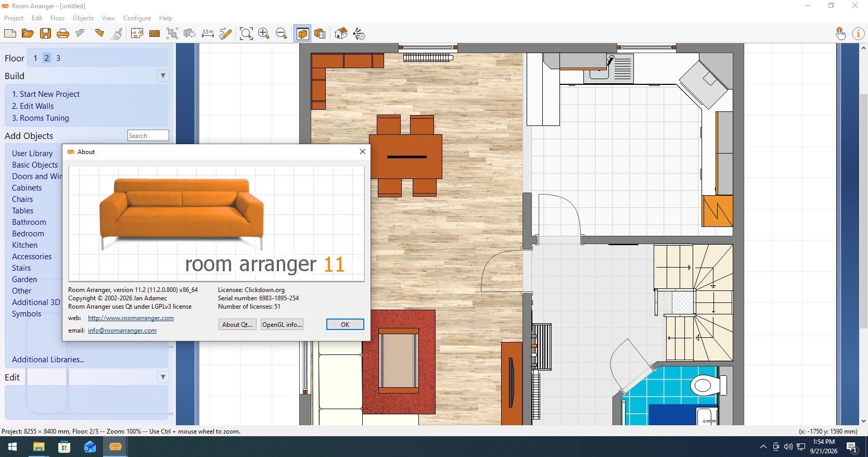This screenshot has height=457, width=868.
Task: Open the View menu
Action: coord(108,18)
